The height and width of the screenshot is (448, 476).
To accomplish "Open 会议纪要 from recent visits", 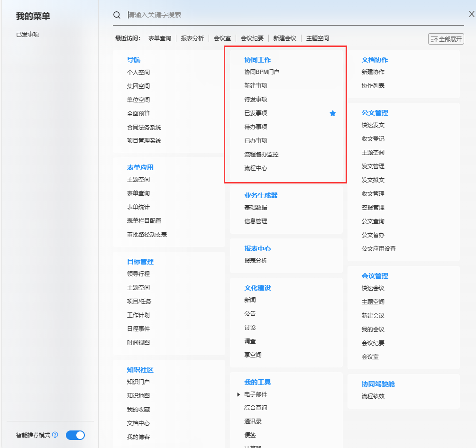I will [x=252, y=38].
